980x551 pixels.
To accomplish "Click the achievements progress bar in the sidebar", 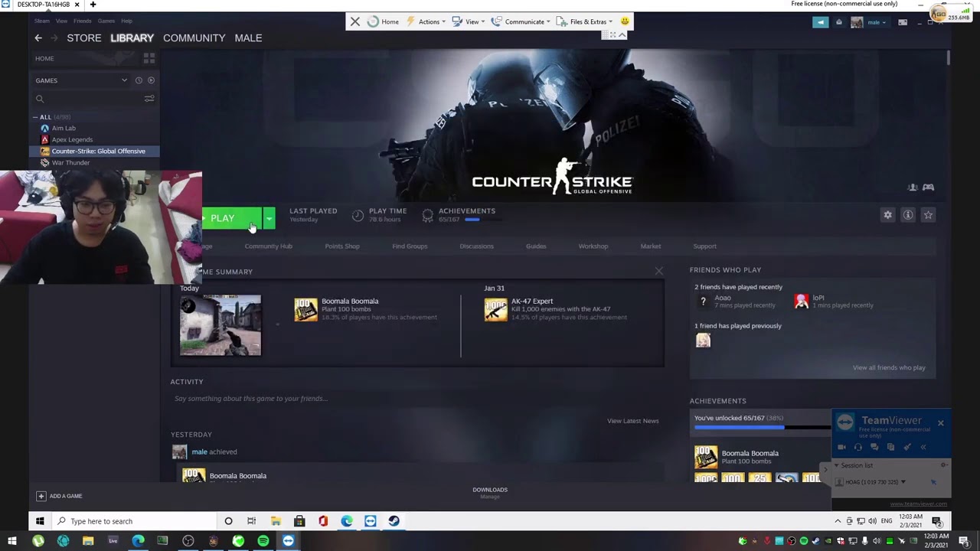I will pos(762,428).
